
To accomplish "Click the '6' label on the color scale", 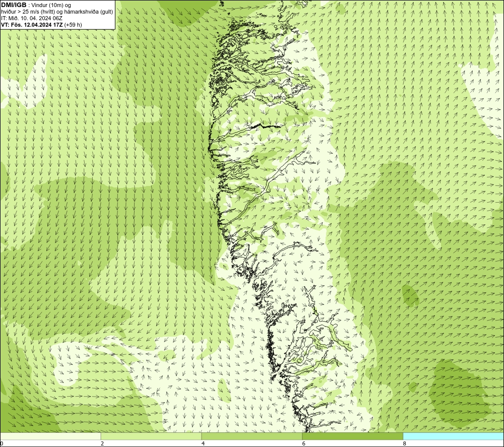I will point(304,443).
